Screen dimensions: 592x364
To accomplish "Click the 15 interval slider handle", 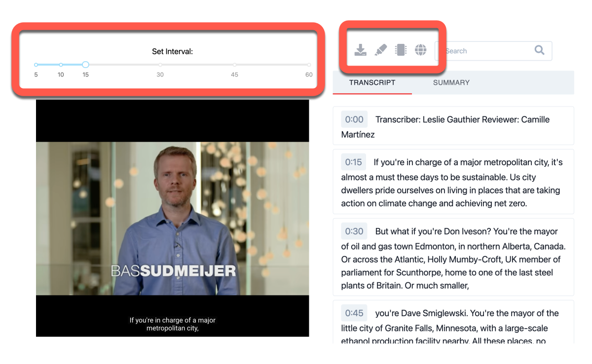I will pyautogui.click(x=85, y=65).
